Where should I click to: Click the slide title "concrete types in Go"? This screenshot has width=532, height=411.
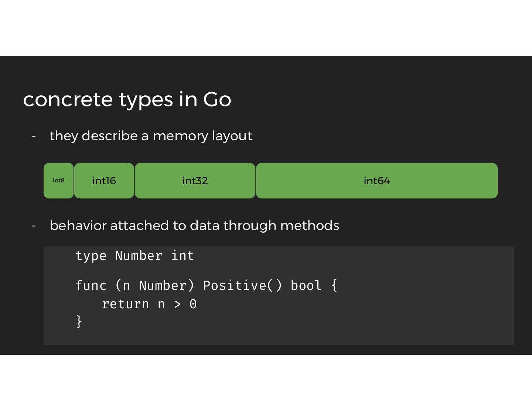point(127,99)
